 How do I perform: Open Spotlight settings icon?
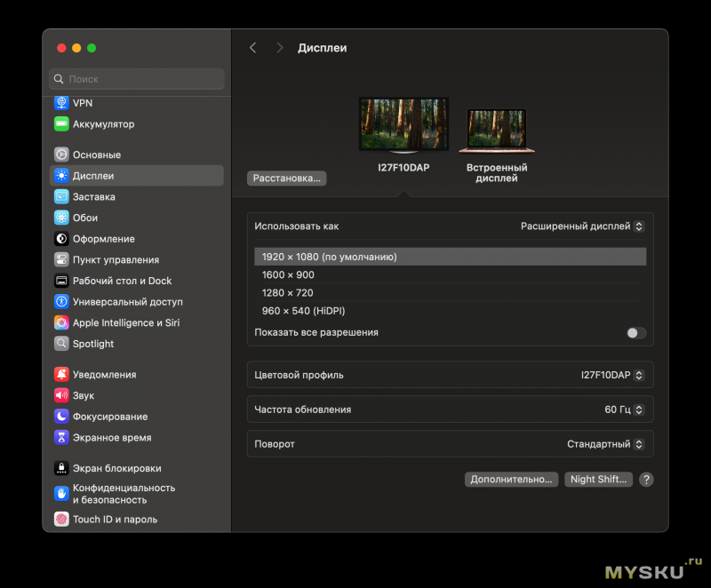pyautogui.click(x=61, y=344)
